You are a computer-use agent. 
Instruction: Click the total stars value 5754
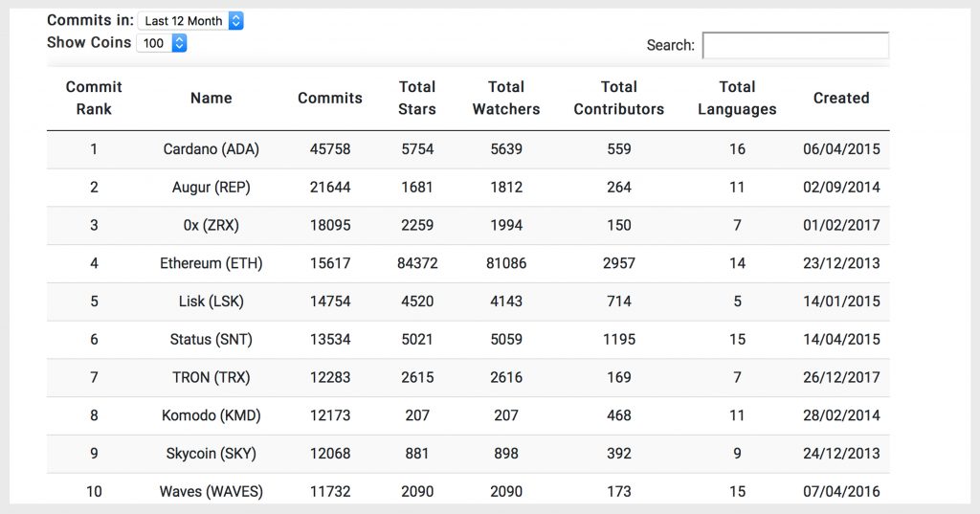coord(417,149)
